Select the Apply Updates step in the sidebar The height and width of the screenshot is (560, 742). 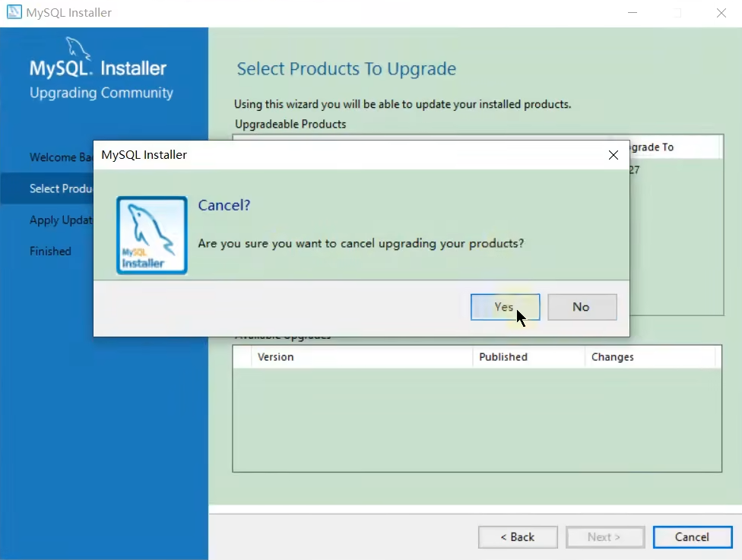tap(61, 220)
